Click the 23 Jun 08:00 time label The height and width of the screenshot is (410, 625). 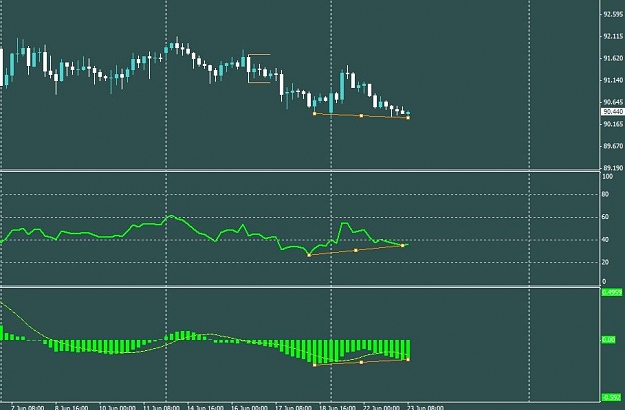[x=425, y=407]
